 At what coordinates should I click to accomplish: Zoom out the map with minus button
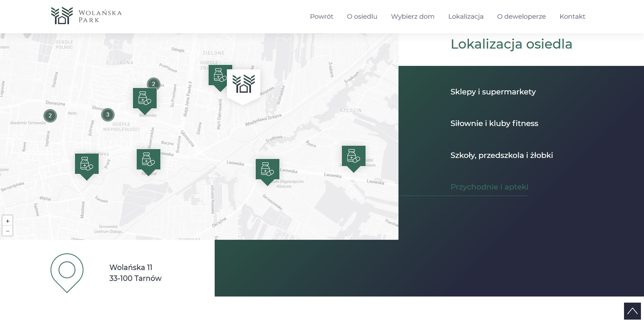pos(7,231)
